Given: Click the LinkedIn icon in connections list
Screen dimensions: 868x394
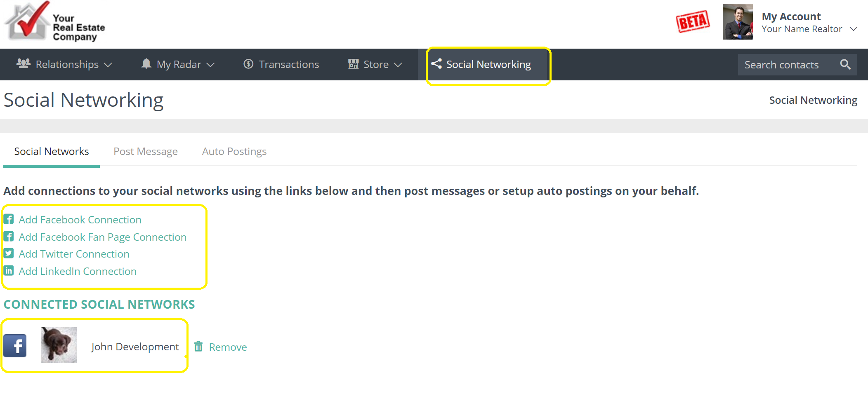Looking at the screenshot, I should pyautogui.click(x=9, y=271).
